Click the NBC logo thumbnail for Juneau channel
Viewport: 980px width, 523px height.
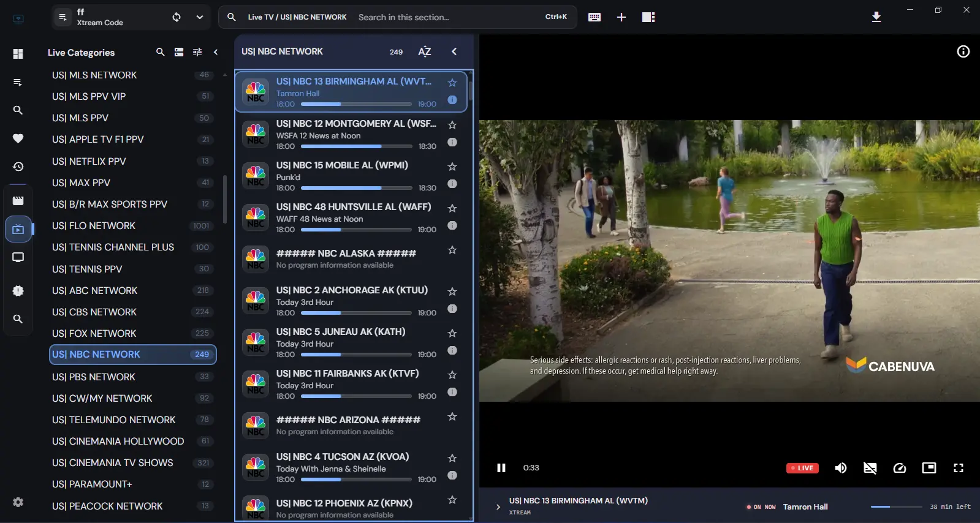[x=256, y=342]
